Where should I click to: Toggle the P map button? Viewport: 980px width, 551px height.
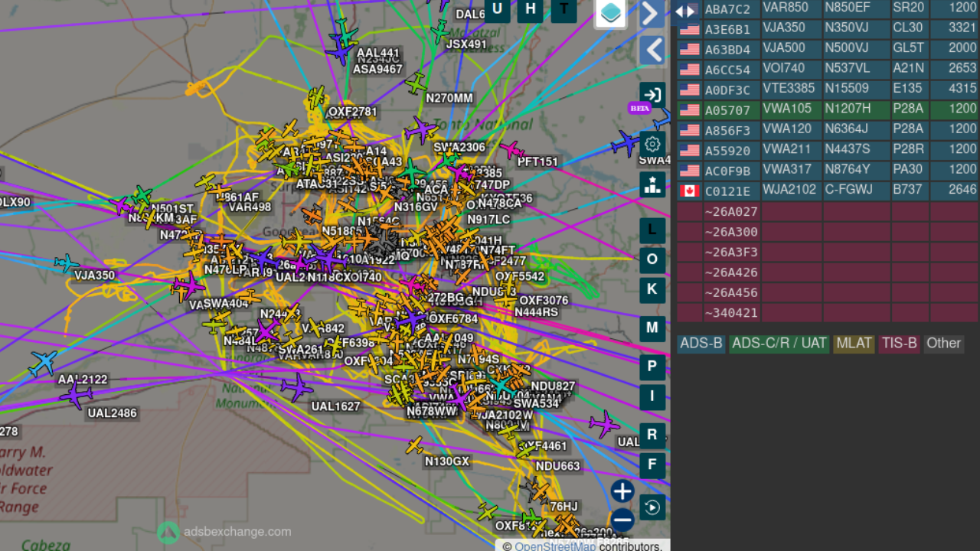click(652, 367)
